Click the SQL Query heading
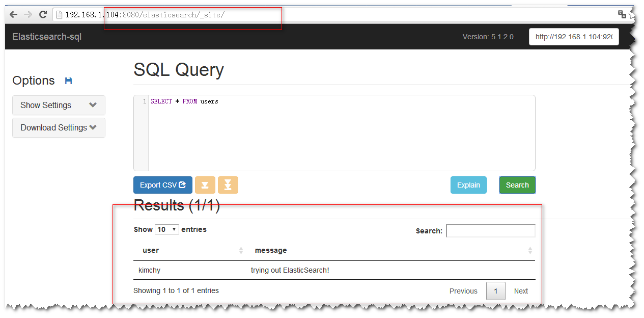This screenshot has width=644, height=318. pos(179,70)
